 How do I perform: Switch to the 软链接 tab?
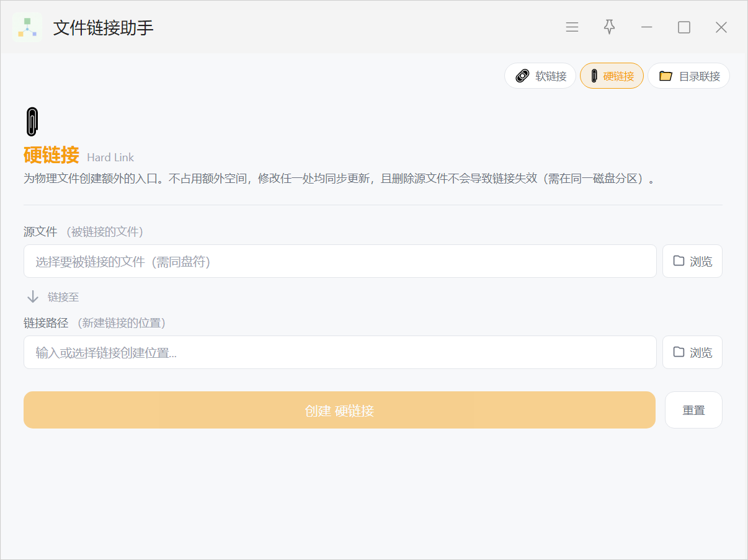pos(540,76)
